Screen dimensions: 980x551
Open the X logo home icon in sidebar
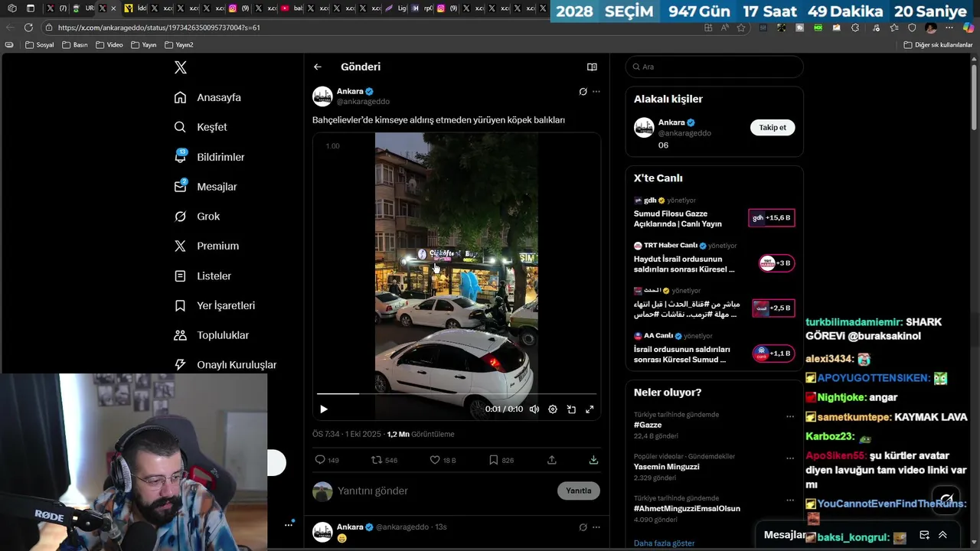(x=180, y=67)
